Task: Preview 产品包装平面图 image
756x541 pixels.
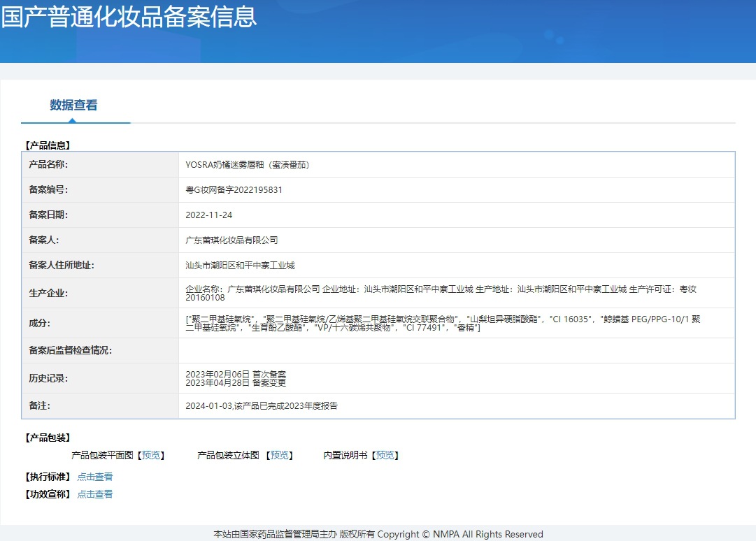Action: [151, 455]
